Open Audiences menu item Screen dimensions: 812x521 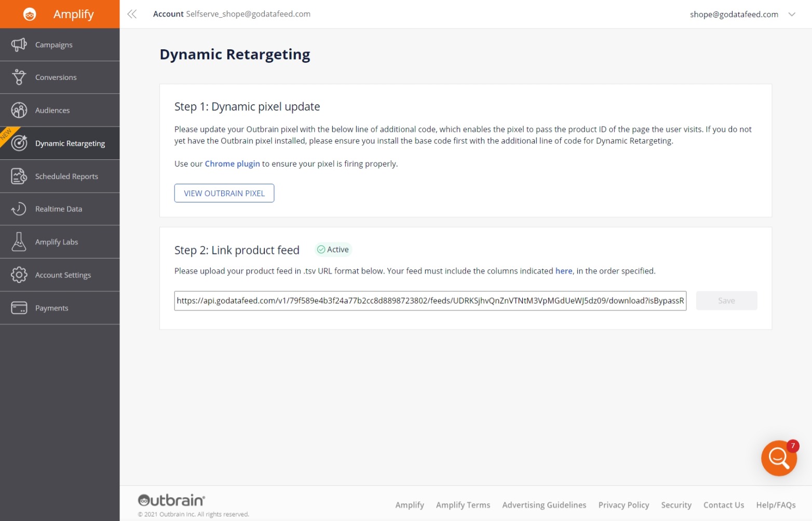(x=60, y=110)
